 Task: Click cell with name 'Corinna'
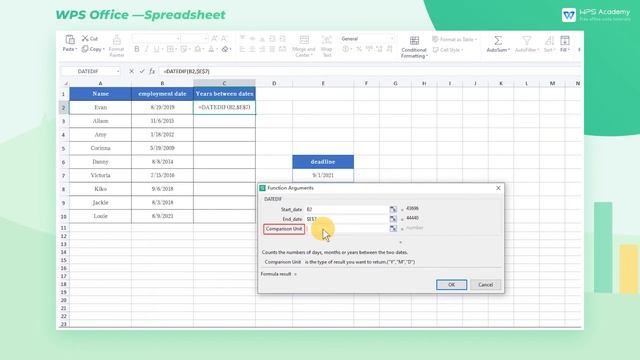tap(100, 148)
